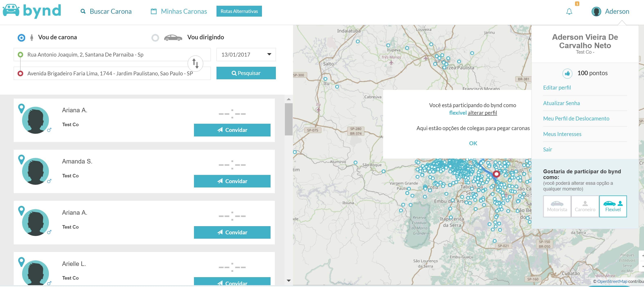Select the Vou dirigindo option
This screenshot has height=287, width=644.
pos(155,38)
